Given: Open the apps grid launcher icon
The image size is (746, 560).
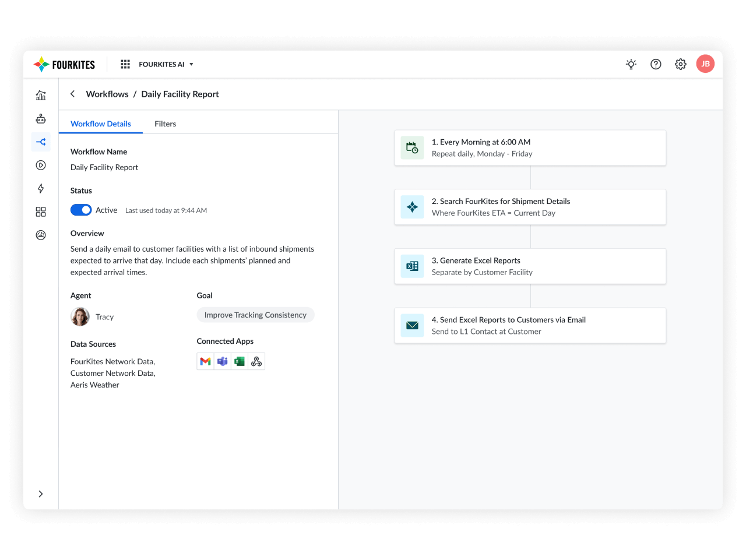Looking at the screenshot, I should 125,64.
